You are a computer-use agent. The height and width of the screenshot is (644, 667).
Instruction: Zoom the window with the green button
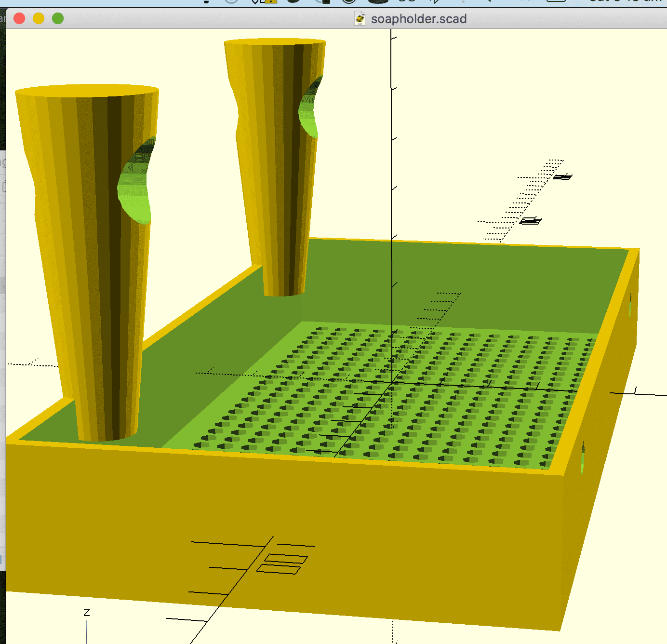58,19
